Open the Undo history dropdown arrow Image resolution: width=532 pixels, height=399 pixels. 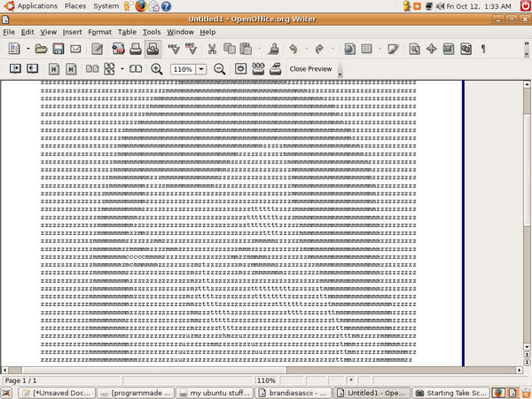(307, 49)
